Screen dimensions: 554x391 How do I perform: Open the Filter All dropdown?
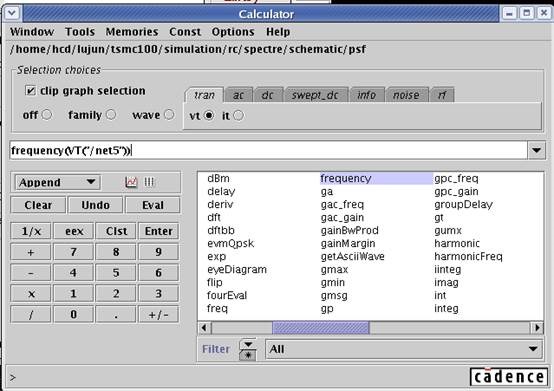point(404,349)
